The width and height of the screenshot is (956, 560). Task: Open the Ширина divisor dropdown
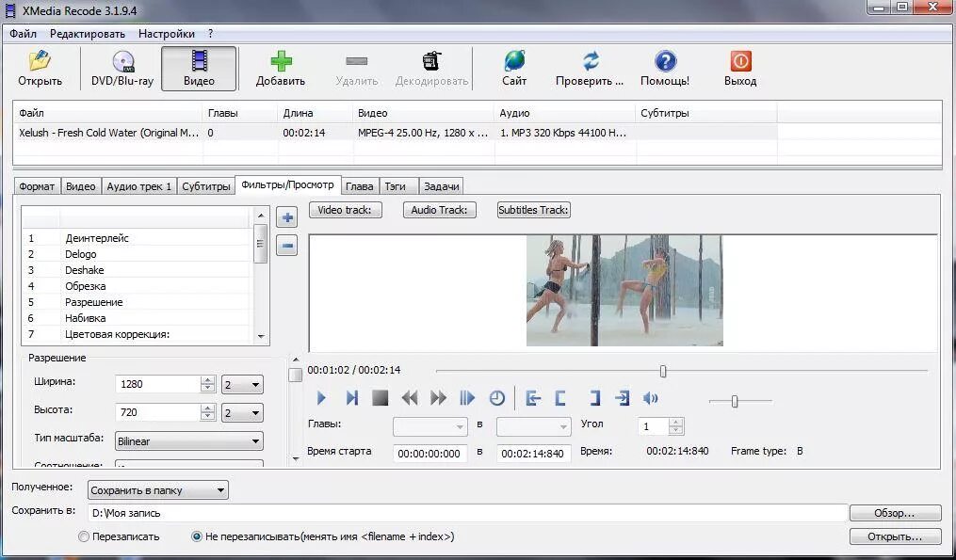pyautogui.click(x=242, y=385)
